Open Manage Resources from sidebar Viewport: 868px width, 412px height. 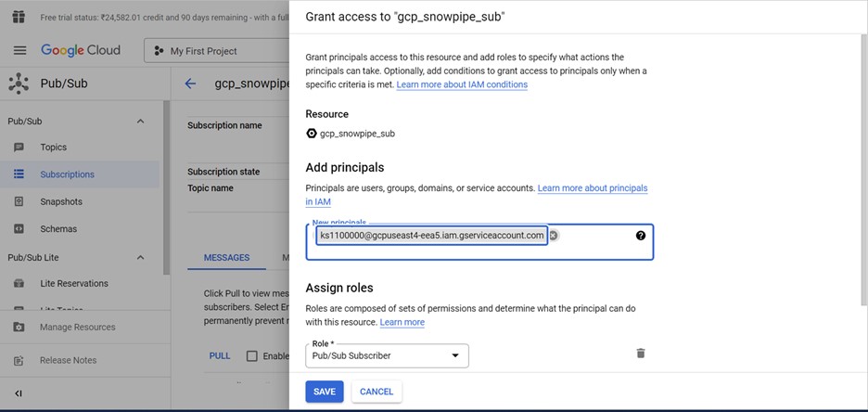77,328
